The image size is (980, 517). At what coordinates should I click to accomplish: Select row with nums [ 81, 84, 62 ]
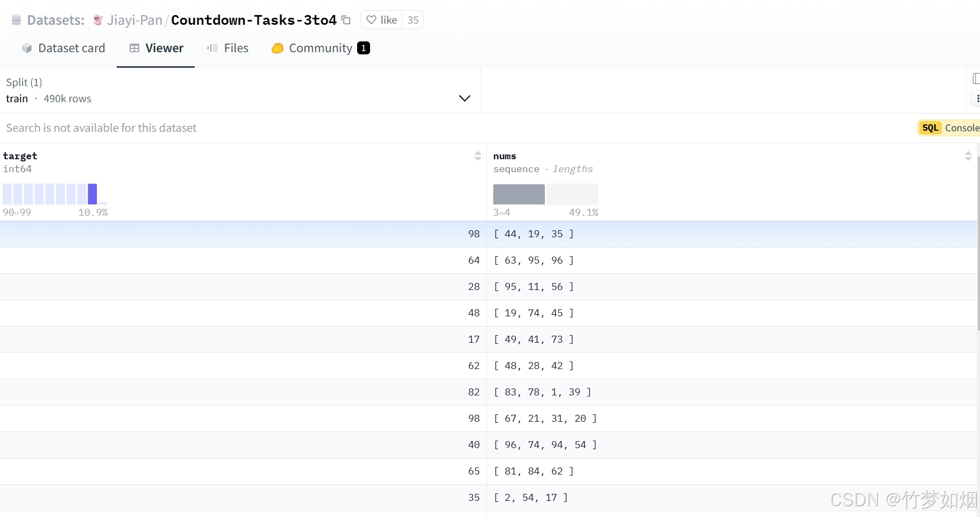488,471
